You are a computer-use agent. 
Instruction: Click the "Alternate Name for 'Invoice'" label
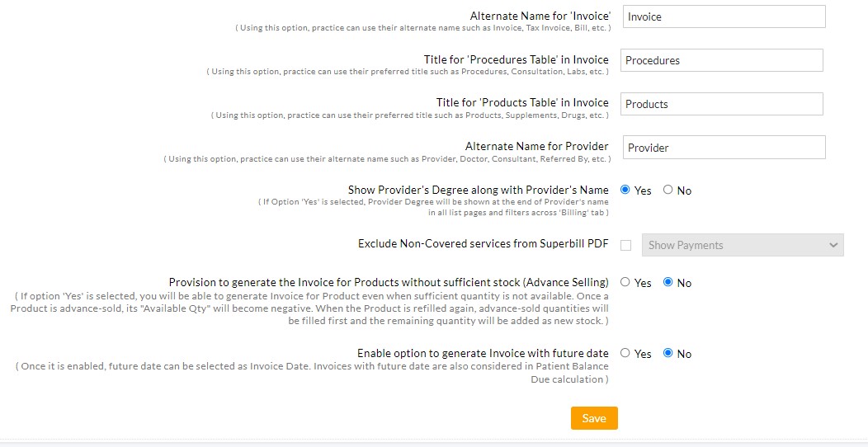pos(540,16)
